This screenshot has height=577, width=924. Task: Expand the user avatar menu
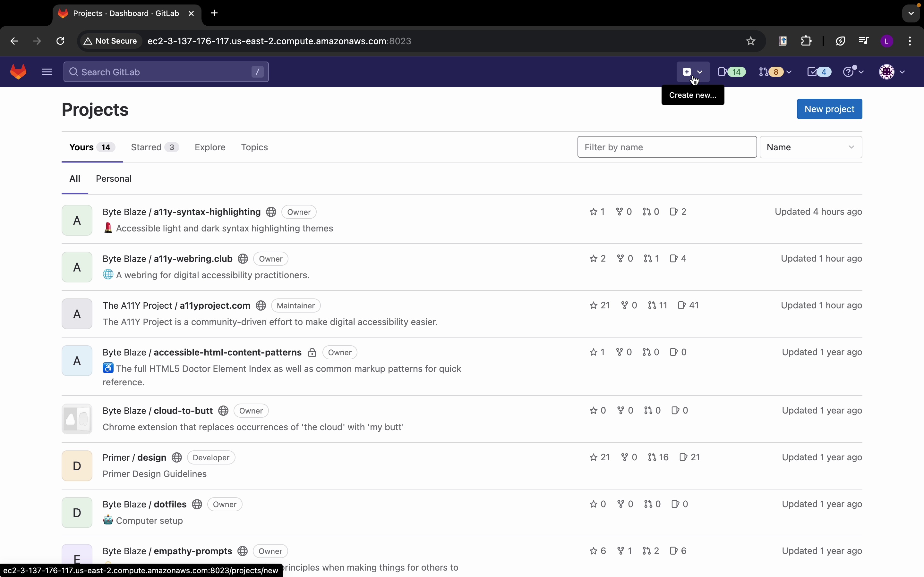click(x=892, y=72)
